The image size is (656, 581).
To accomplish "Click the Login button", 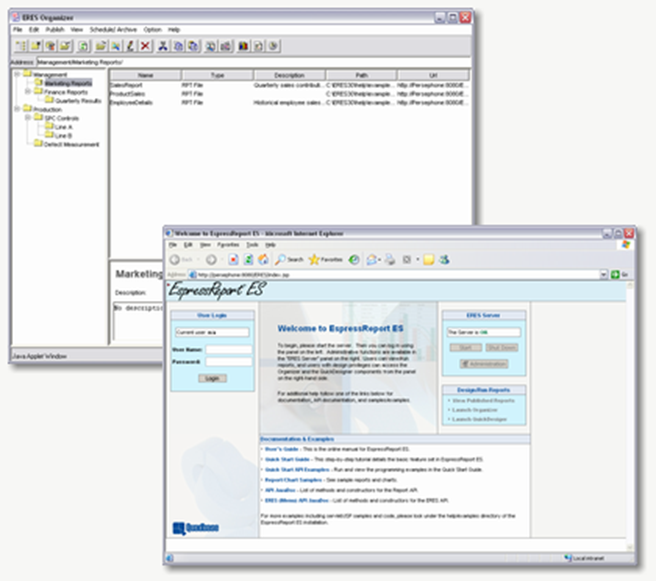I will coord(211,378).
